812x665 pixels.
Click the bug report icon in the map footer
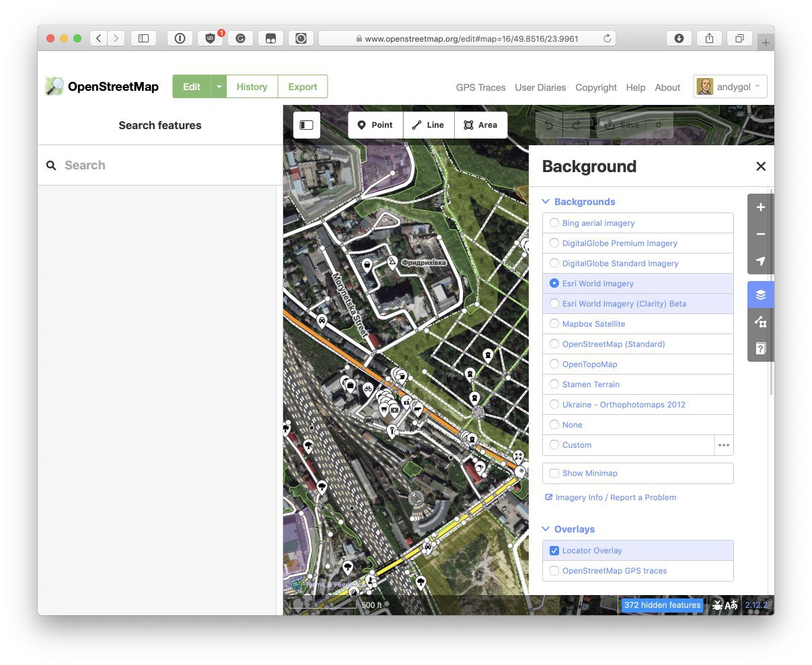[x=717, y=605]
